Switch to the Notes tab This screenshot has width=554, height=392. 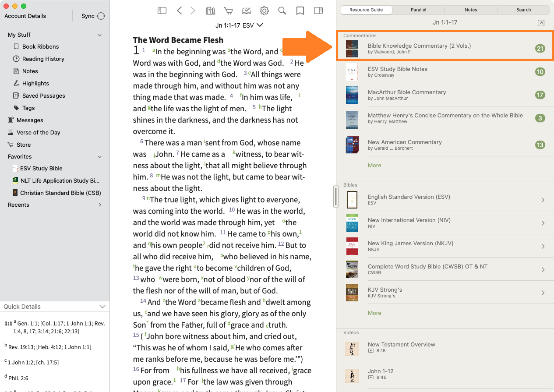[x=471, y=10]
